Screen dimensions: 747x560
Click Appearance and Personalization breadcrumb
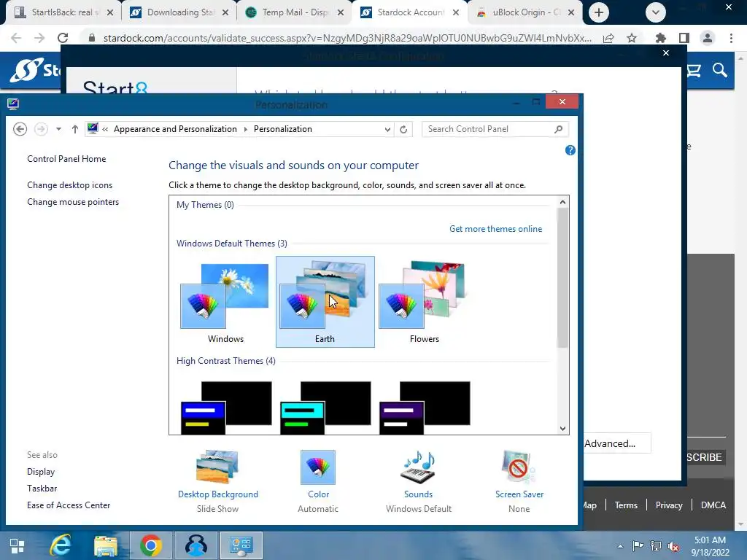click(175, 129)
